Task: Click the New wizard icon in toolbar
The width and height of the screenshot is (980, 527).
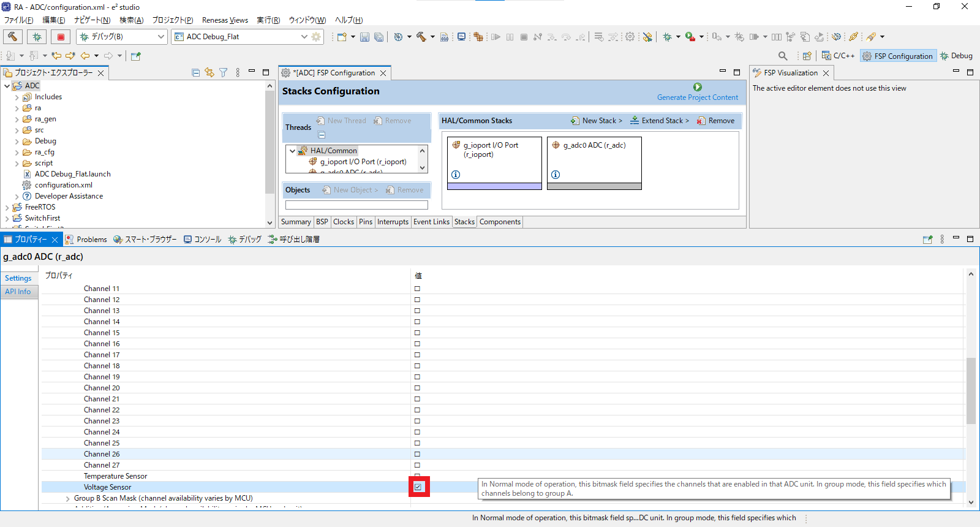Action: coord(342,37)
